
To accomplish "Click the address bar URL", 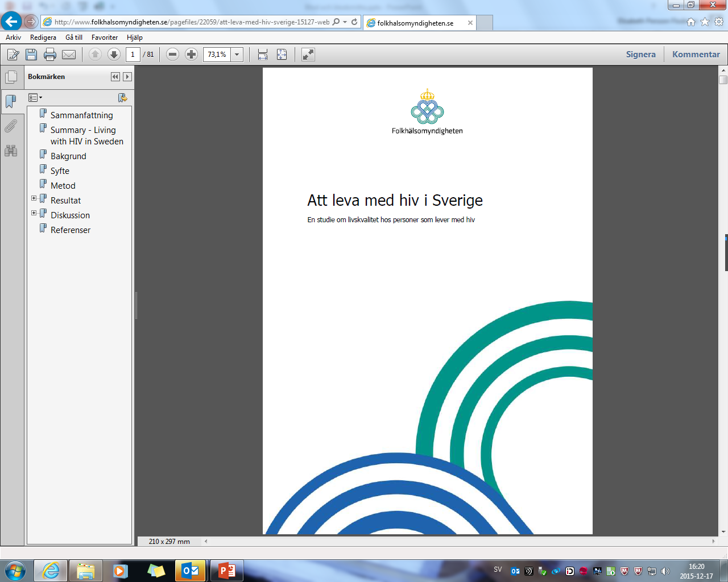I will coord(192,22).
